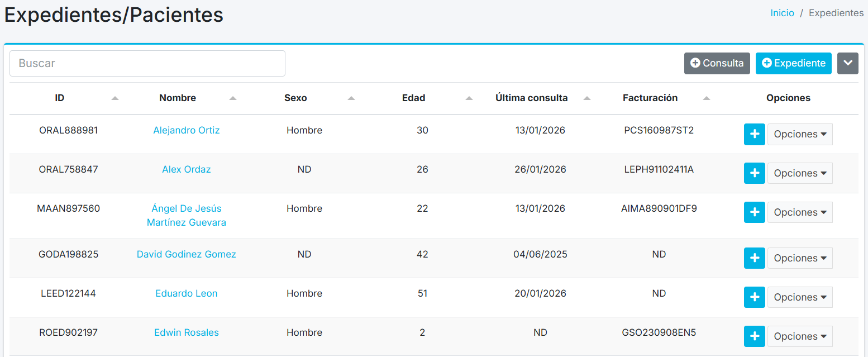Image resolution: width=868 pixels, height=357 pixels.
Task: Click plus icon for David Godinez Gomez
Action: 754,258
